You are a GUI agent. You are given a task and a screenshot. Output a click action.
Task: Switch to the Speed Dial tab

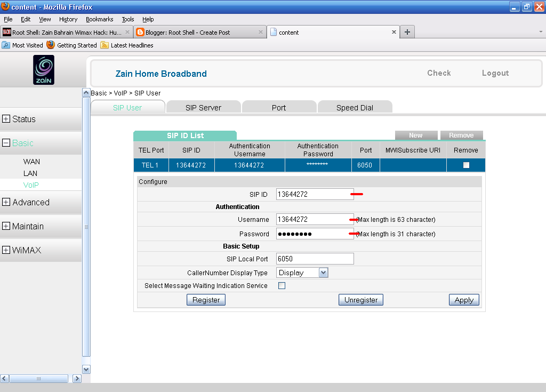[355, 107]
